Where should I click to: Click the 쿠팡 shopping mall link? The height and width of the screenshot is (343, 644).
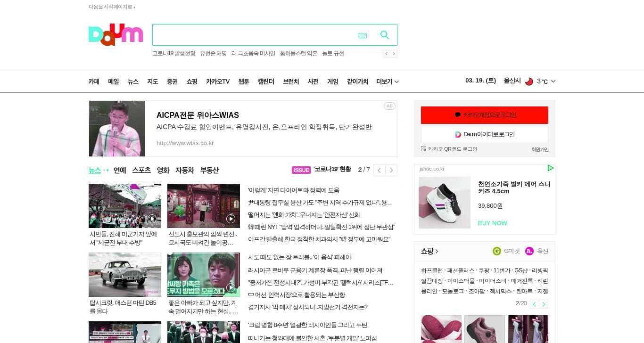pos(484,270)
